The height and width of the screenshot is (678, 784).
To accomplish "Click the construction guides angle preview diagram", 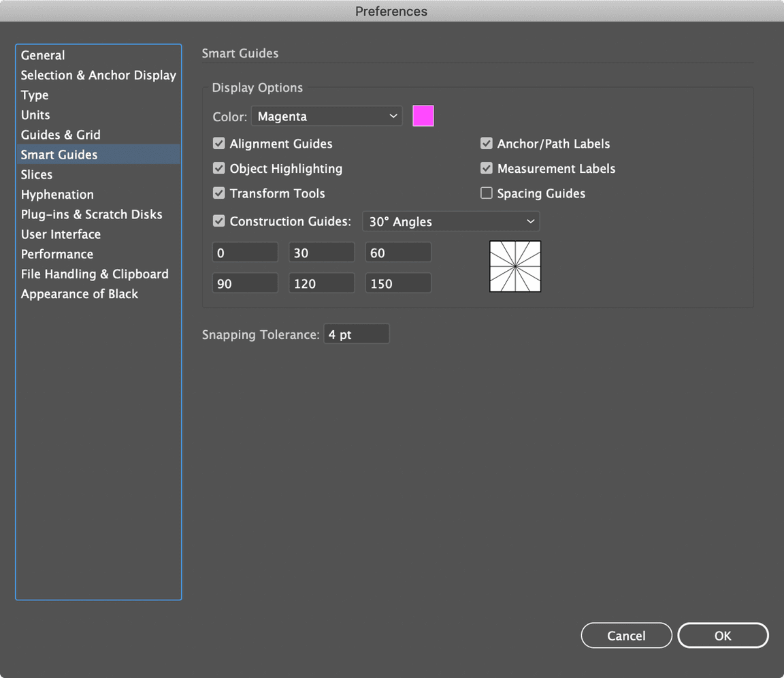I will (515, 266).
